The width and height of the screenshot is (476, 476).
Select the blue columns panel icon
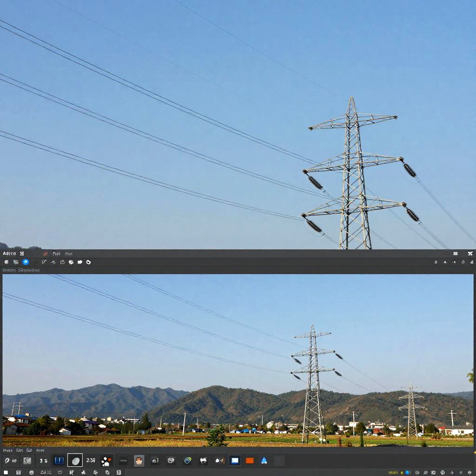point(59,460)
